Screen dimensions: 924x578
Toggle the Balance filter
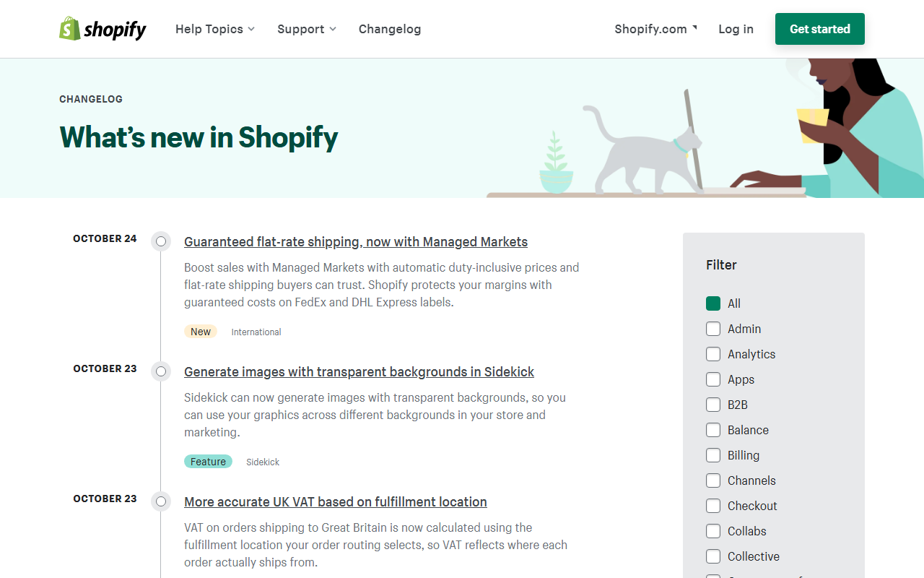[x=713, y=430]
